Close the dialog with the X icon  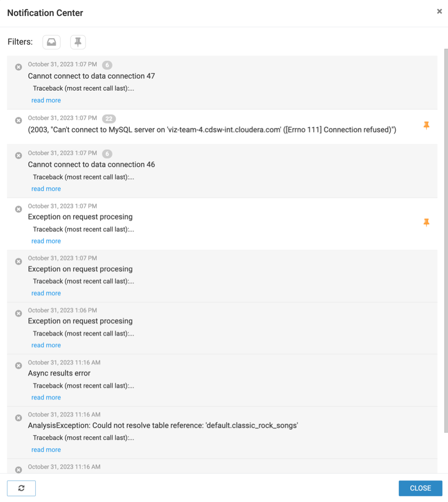pos(439,11)
